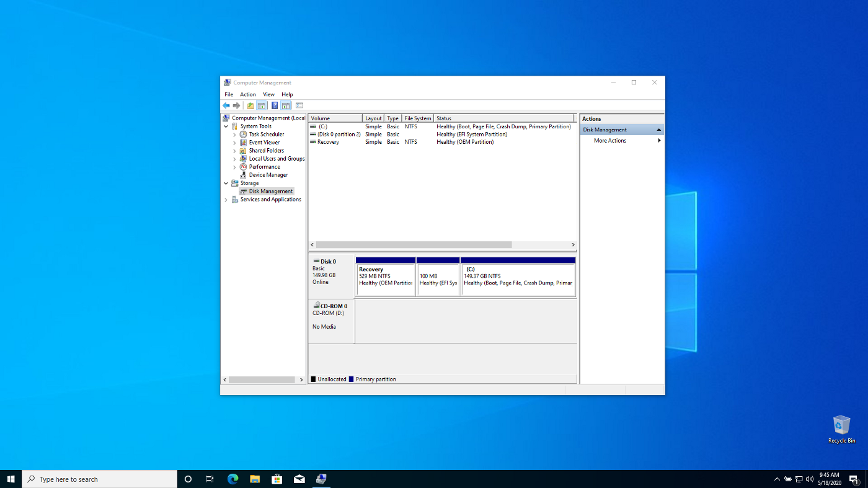Click the Disk 0 label box

331,277
